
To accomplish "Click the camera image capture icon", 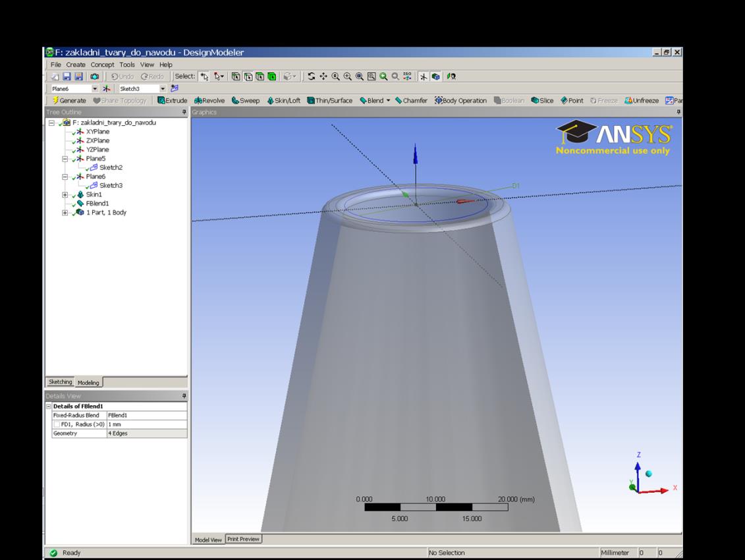I will pos(95,76).
